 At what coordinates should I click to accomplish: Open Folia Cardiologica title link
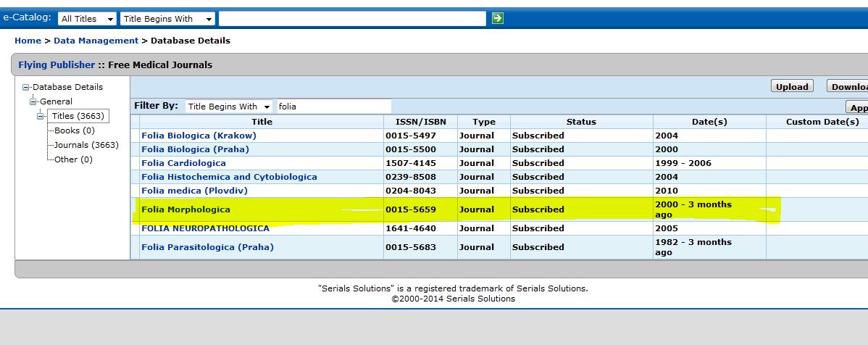[183, 163]
